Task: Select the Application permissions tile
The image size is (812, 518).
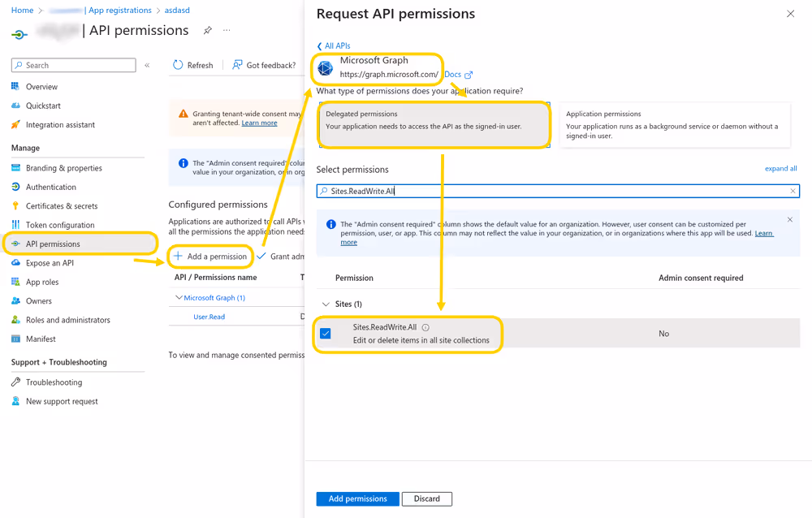Action: click(x=673, y=124)
